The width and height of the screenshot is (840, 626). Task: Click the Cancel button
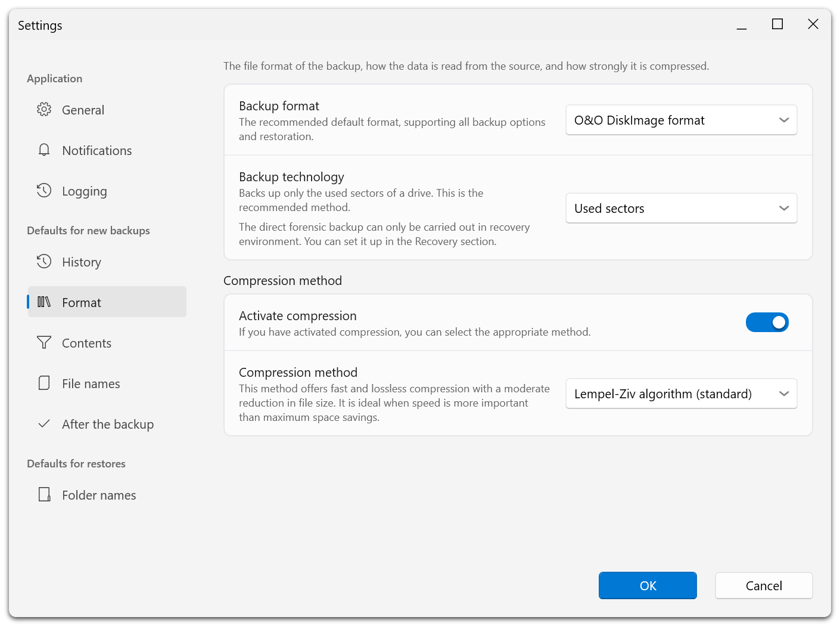764,585
